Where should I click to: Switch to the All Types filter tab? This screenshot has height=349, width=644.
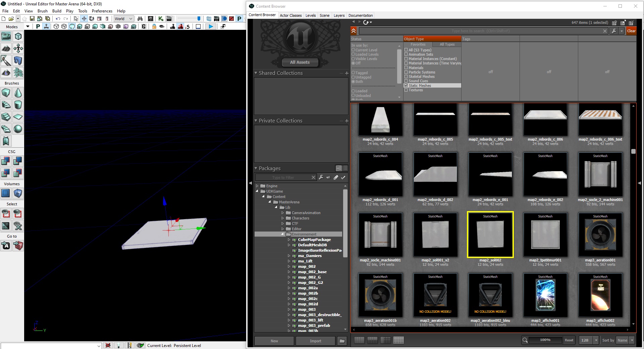(x=447, y=44)
